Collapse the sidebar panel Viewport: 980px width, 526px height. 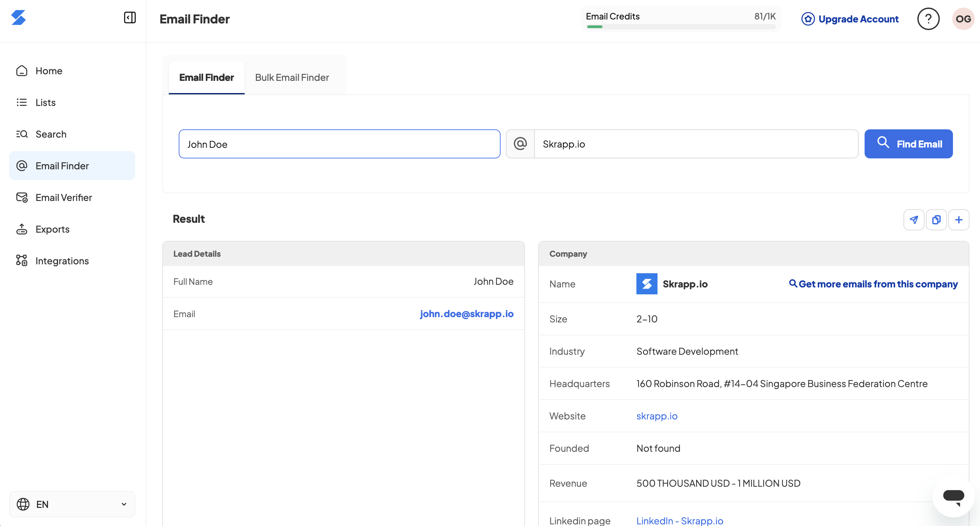(130, 17)
